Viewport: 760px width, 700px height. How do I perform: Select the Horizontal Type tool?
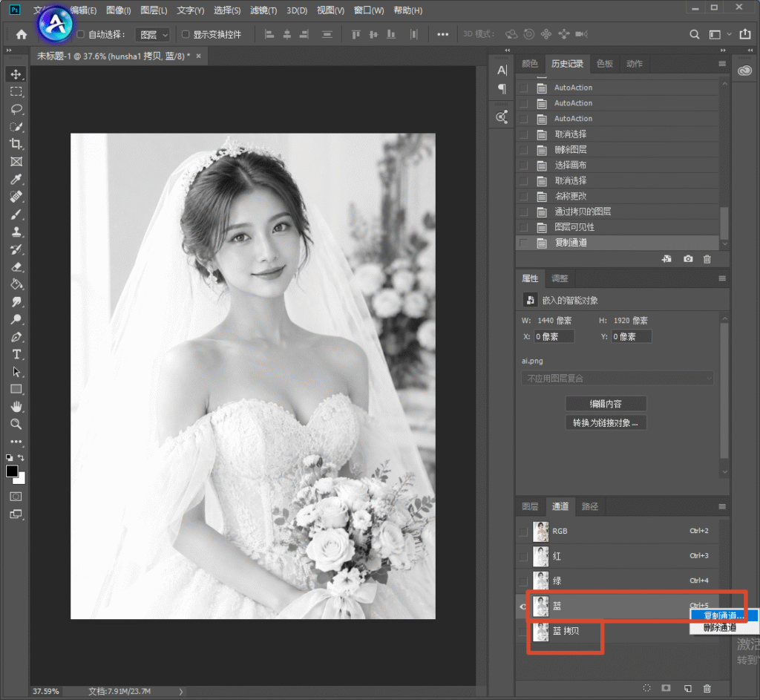click(16, 354)
